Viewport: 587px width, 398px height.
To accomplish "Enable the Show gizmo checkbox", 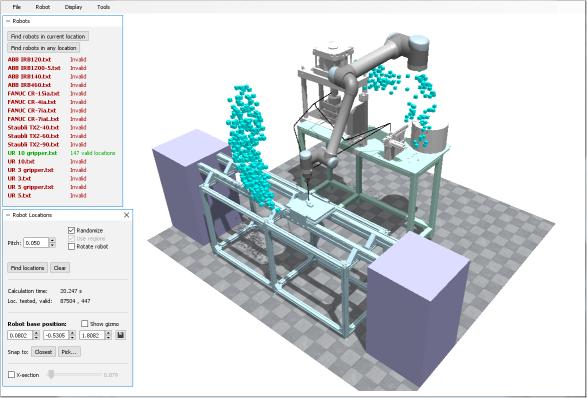I will (x=85, y=323).
